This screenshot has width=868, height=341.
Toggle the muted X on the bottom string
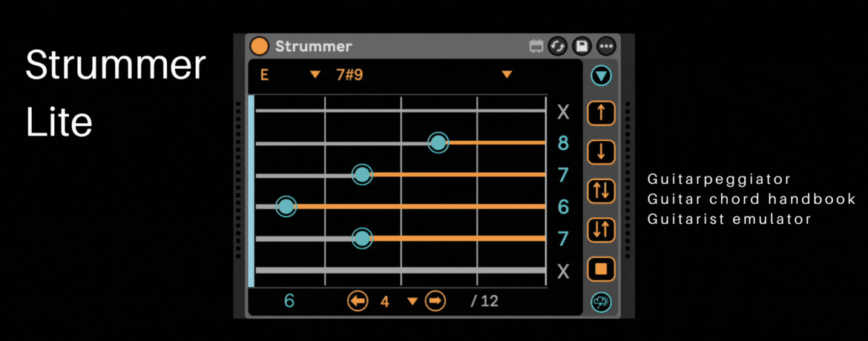point(563,271)
